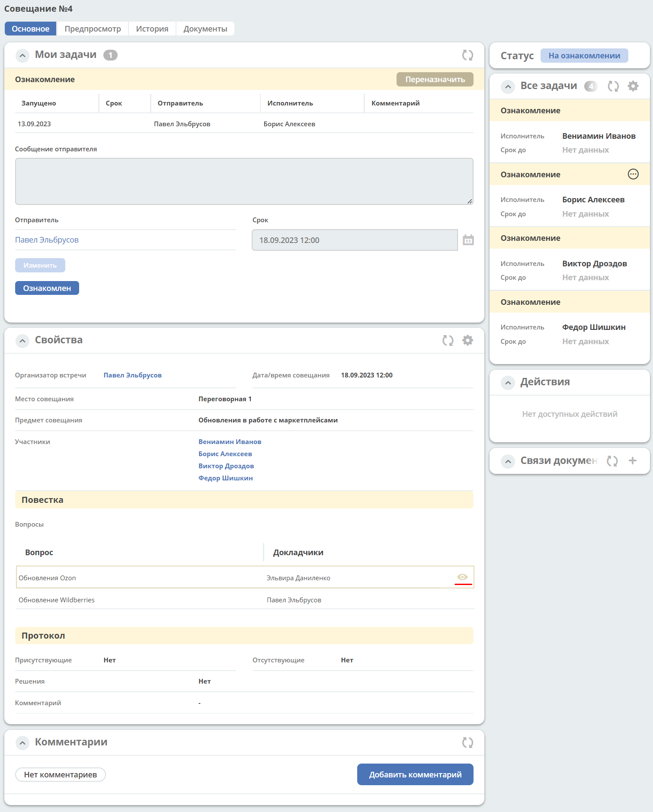Refresh the Все задачи panel
Screen dimensions: 653x812
point(613,86)
